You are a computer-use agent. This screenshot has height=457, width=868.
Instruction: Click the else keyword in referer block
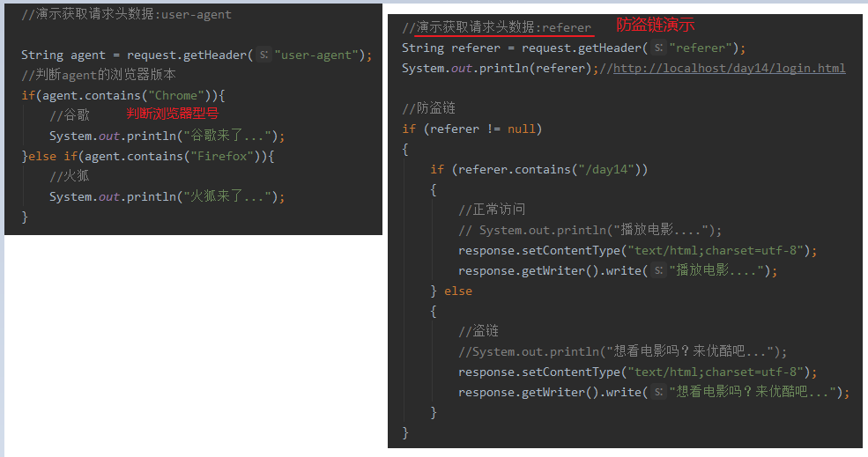[458, 291]
